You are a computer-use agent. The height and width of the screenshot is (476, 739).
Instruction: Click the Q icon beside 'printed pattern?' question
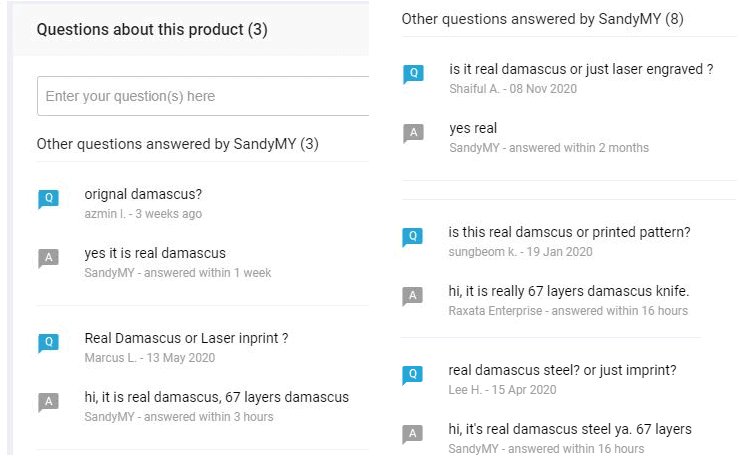(412, 237)
